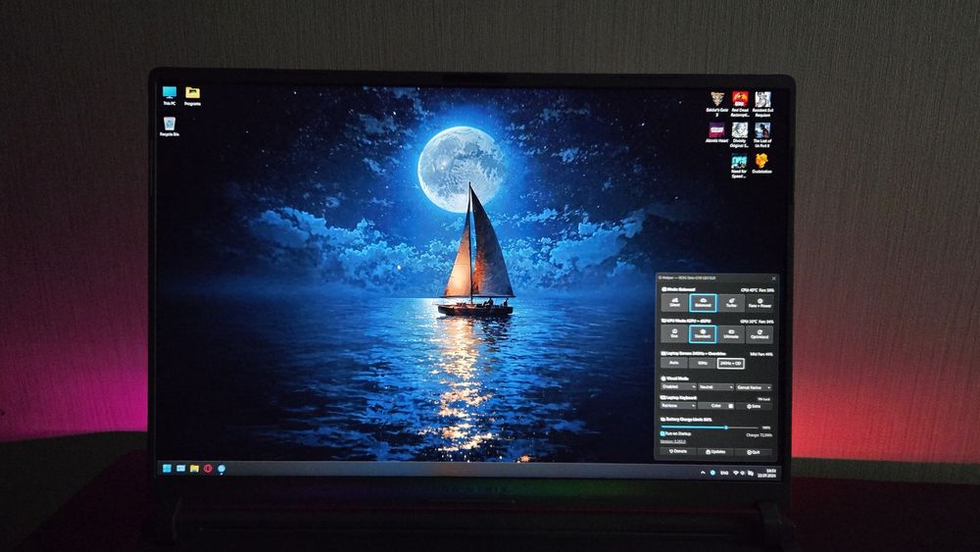Open keyboard Rainbow effect dropdown
Viewport: 980px width, 552px height.
coord(679,406)
